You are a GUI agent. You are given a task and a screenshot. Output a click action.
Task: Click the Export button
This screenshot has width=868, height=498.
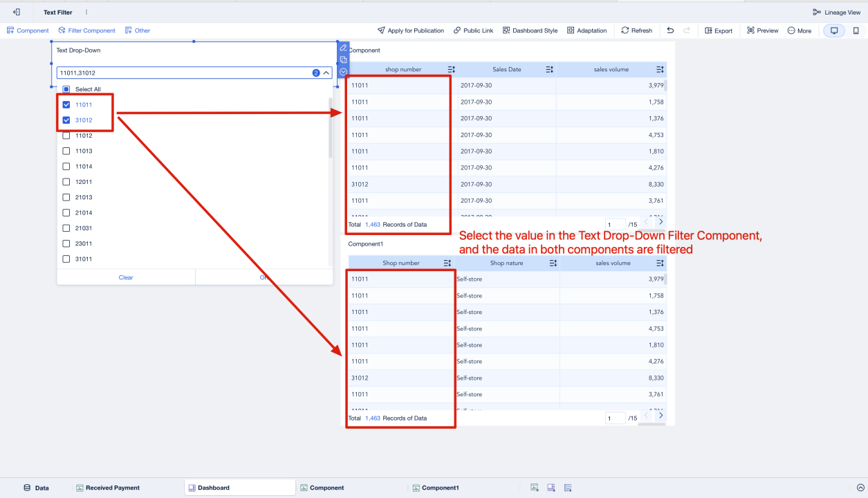point(719,30)
